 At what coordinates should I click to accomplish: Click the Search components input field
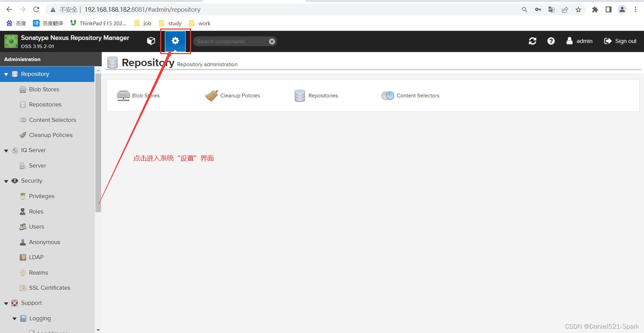(232, 41)
